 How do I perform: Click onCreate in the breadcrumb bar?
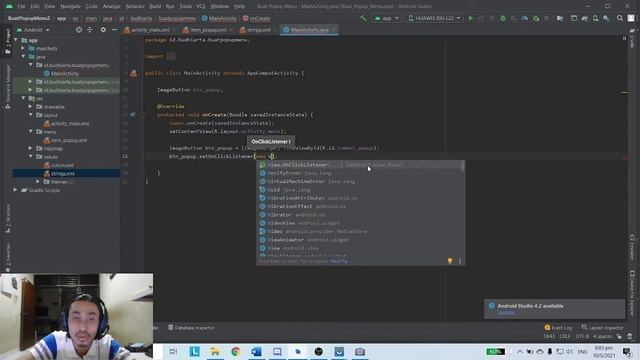tap(256, 18)
